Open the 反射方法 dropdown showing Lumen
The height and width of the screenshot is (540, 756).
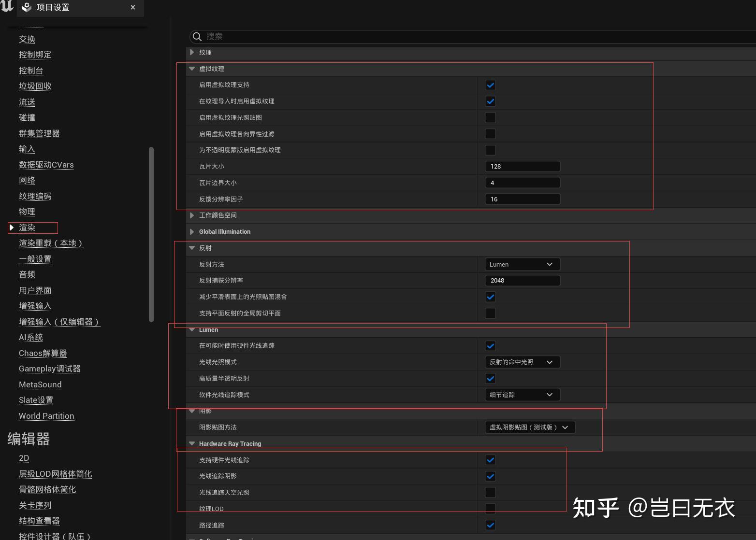(522, 264)
